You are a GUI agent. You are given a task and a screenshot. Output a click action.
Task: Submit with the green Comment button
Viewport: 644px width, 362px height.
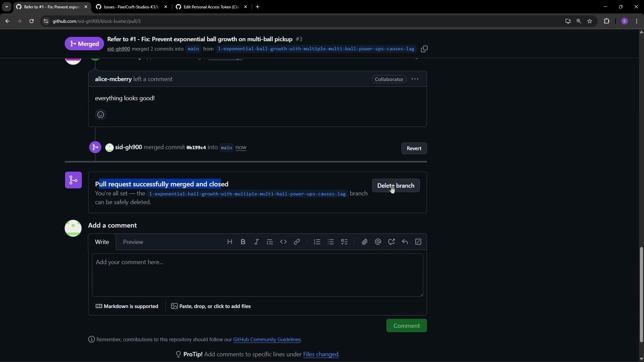pyautogui.click(x=407, y=326)
